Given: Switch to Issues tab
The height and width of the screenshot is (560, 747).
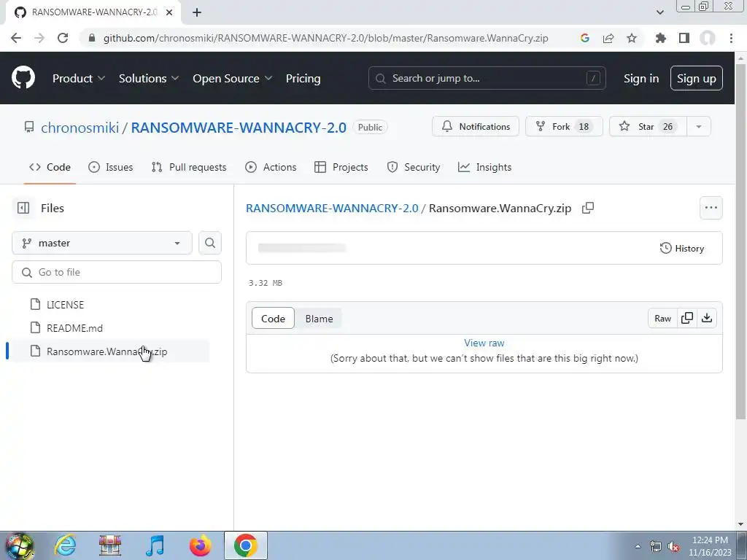Looking at the screenshot, I should point(111,167).
